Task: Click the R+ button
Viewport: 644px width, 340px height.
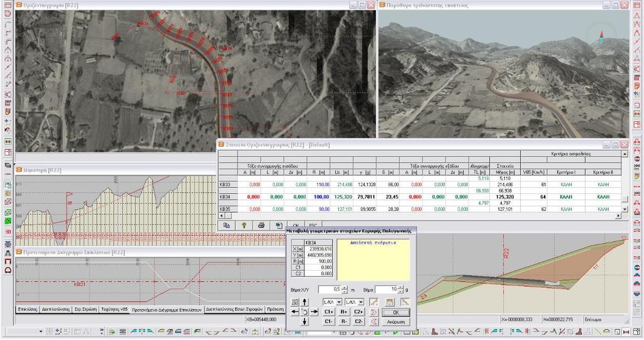Action: tap(344, 312)
